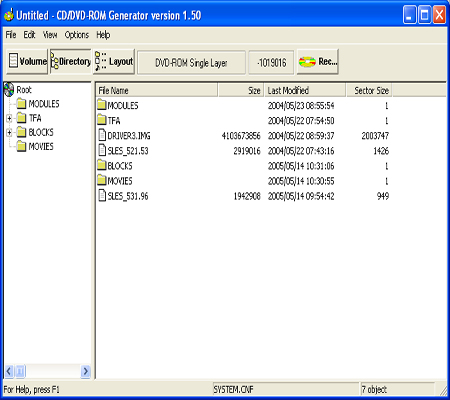This screenshot has height=400, width=450.
Task: Click size value 1942908
Action: [247, 196]
